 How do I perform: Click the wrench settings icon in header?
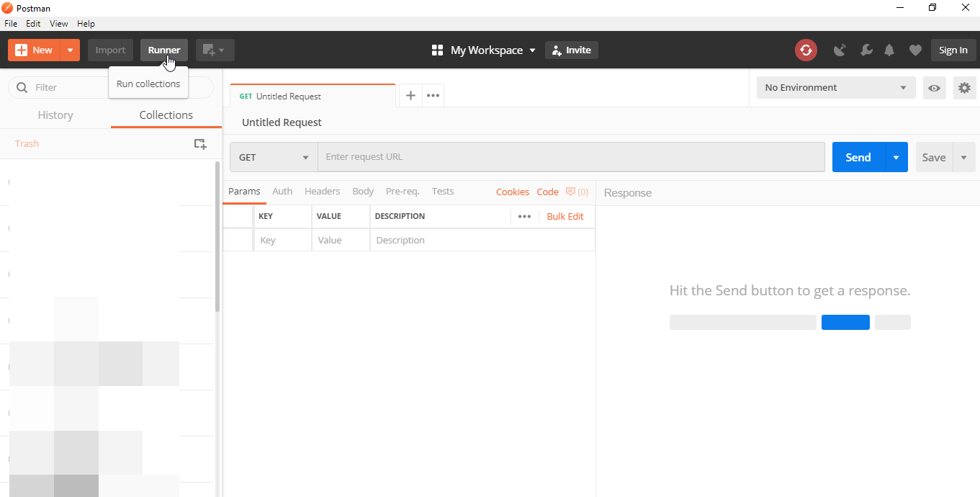(x=866, y=50)
